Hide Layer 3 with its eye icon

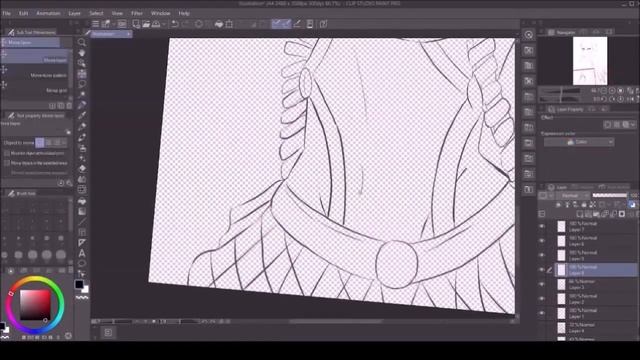(x=542, y=284)
